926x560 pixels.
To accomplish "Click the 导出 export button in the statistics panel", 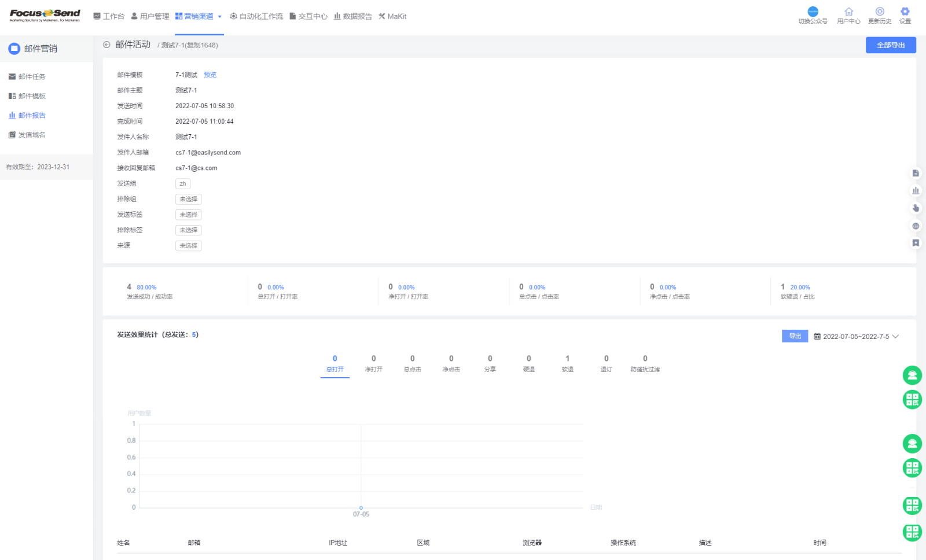I will coord(795,336).
